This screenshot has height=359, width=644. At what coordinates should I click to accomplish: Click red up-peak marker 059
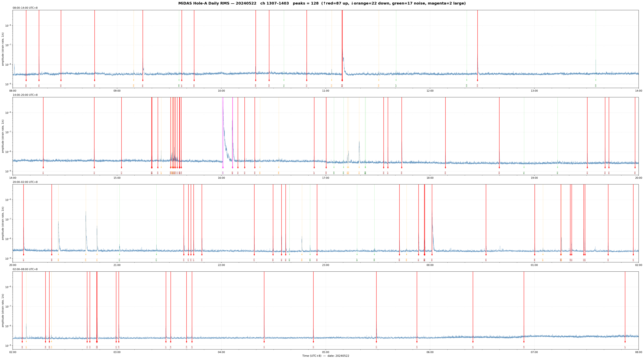[x=445, y=167]
